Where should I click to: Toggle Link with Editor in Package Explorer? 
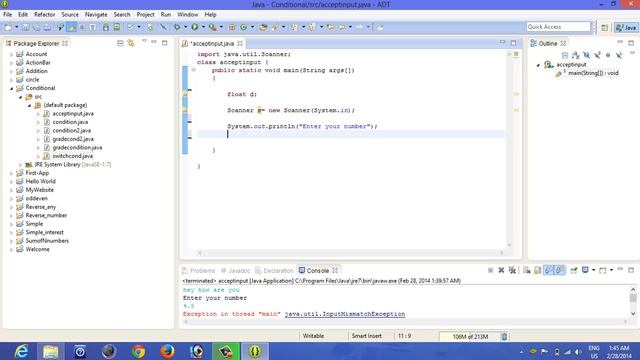point(131,43)
